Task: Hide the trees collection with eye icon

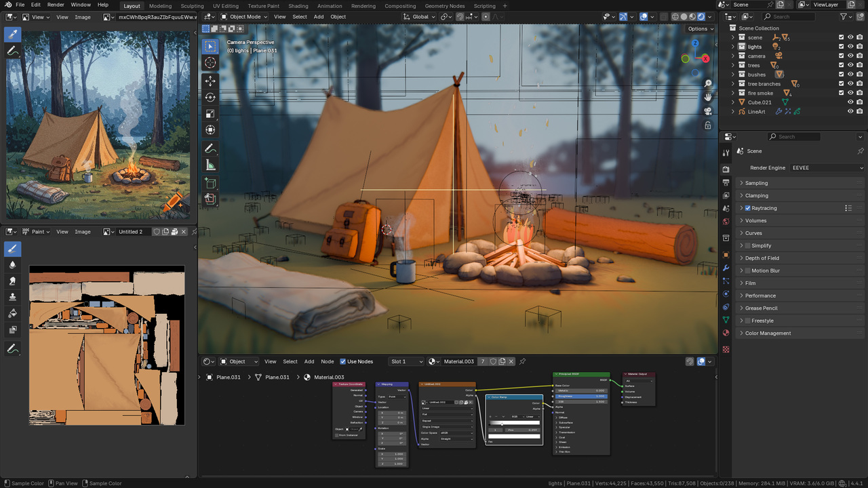Action: [850, 66]
